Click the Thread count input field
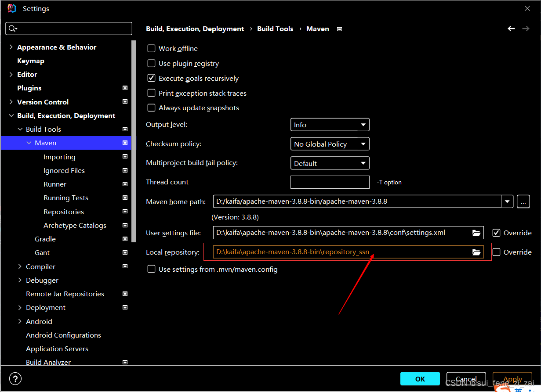This screenshot has height=392, width=541. point(330,182)
